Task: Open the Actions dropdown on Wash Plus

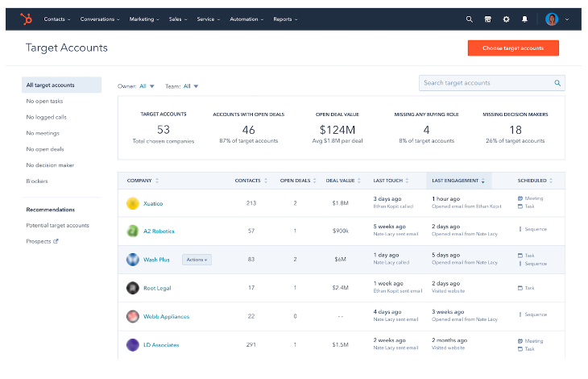Action: [197, 260]
